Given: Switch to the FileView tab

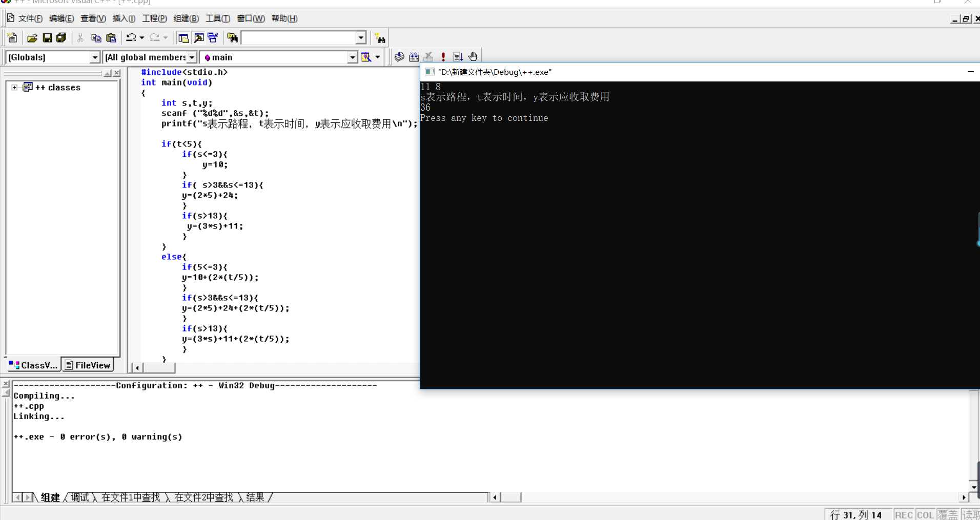Looking at the screenshot, I should coord(88,365).
